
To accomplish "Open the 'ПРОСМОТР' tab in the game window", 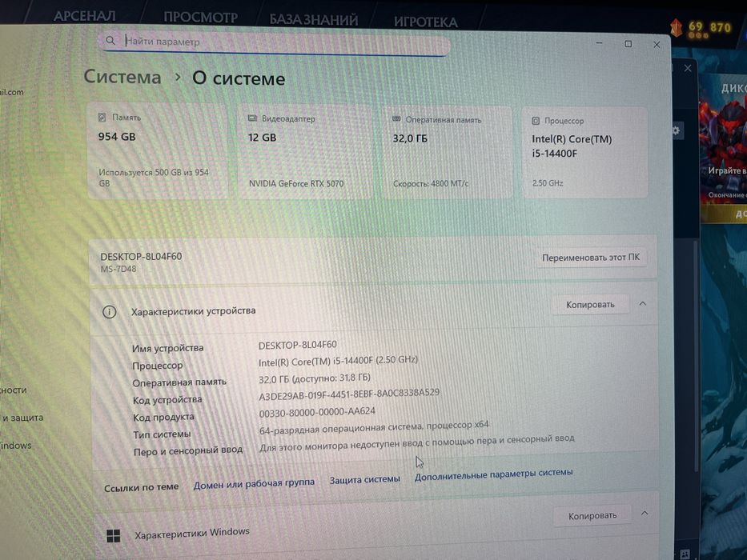I will (x=201, y=17).
